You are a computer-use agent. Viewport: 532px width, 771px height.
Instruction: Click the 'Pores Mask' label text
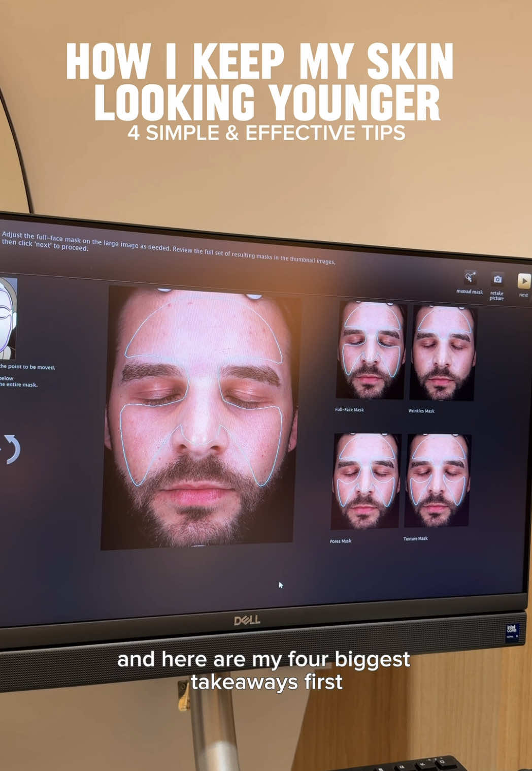tap(341, 541)
